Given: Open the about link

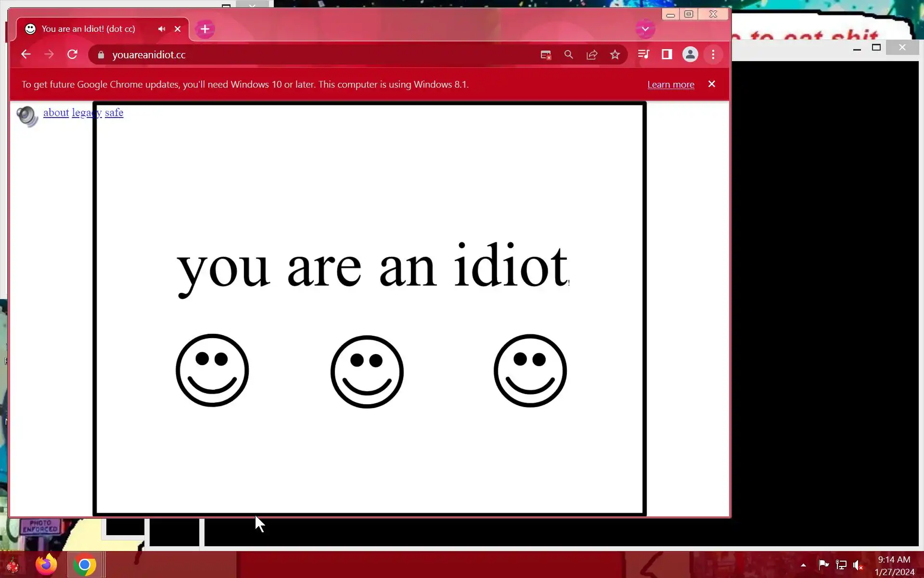Looking at the screenshot, I should pyautogui.click(x=56, y=112).
